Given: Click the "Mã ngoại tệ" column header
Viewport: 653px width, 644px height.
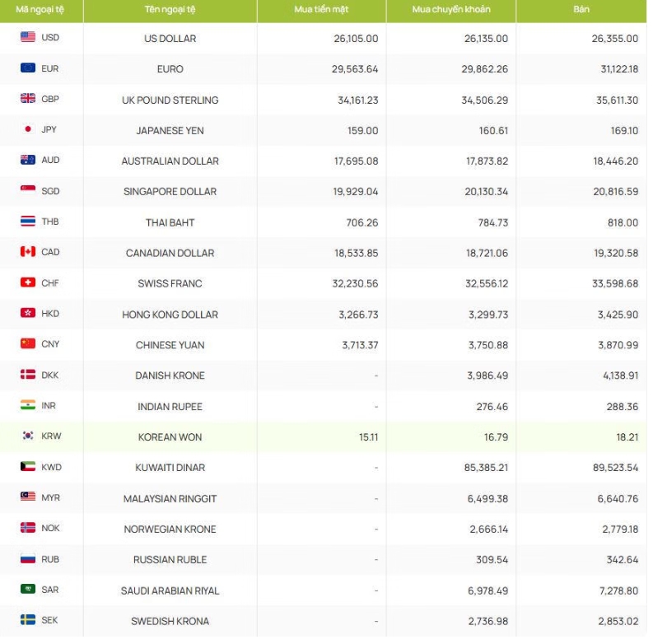Looking at the screenshot, I should (40, 9).
